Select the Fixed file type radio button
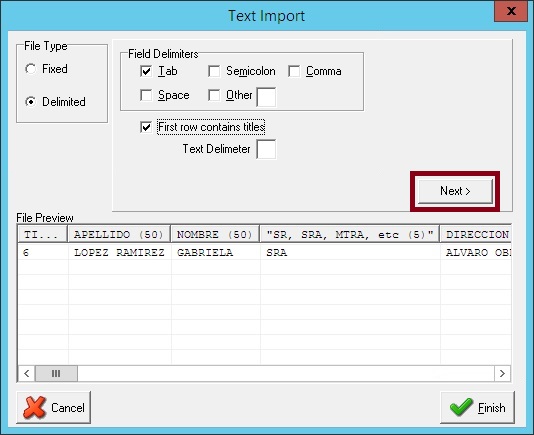Screen dimensions: 534x435 [30, 69]
